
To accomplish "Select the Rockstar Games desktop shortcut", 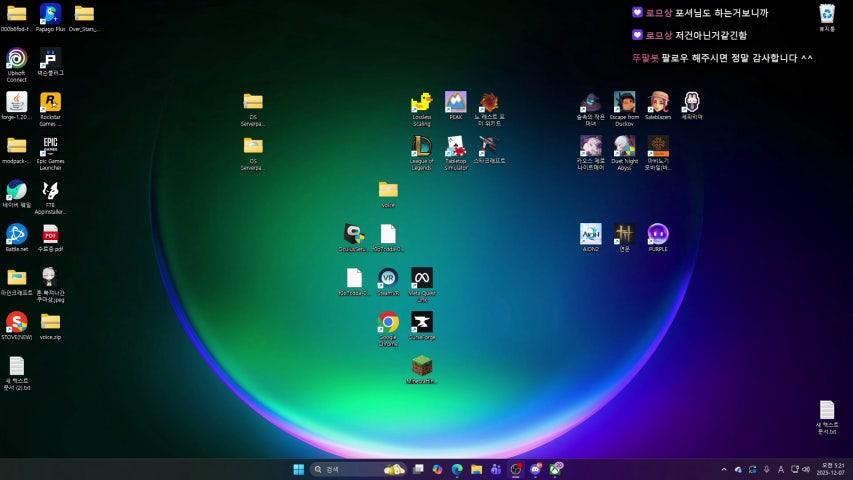I will pyautogui.click(x=50, y=102).
